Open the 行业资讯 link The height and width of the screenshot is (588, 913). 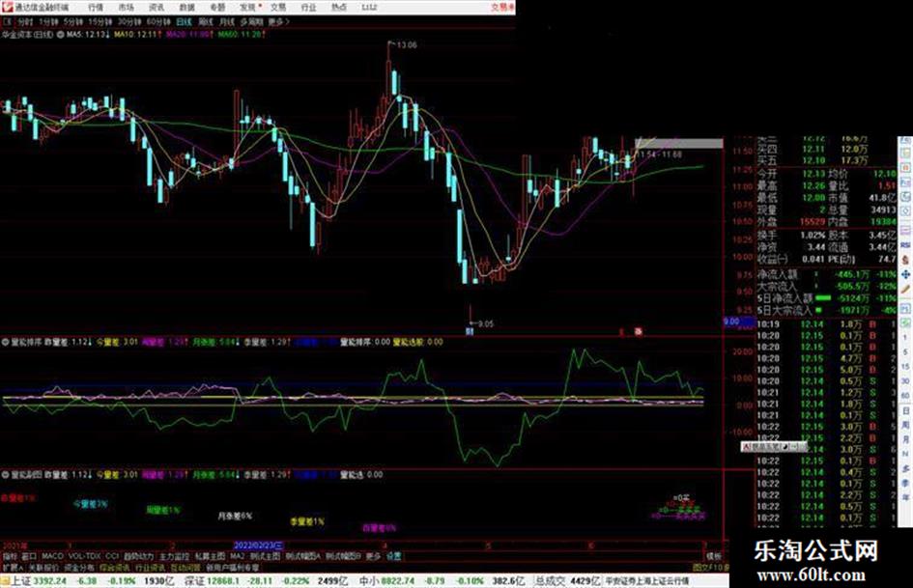coord(150,567)
